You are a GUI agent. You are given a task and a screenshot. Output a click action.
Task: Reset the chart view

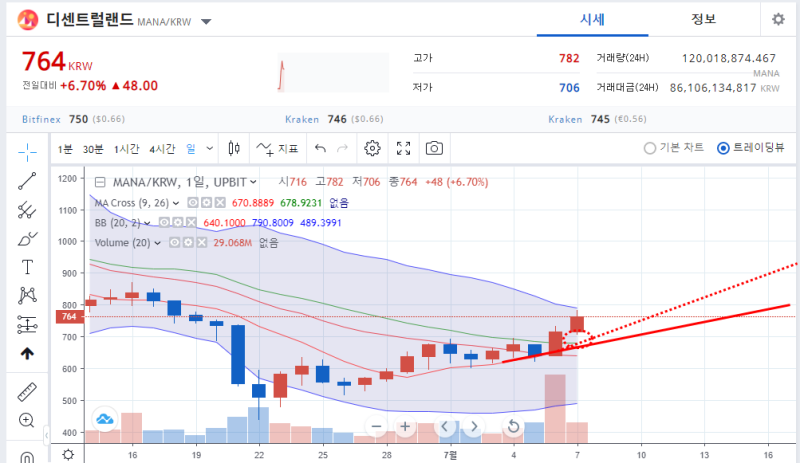point(513,426)
